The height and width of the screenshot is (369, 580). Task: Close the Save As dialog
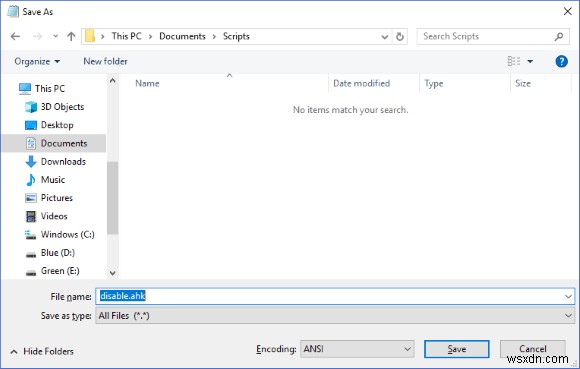pos(567,11)
